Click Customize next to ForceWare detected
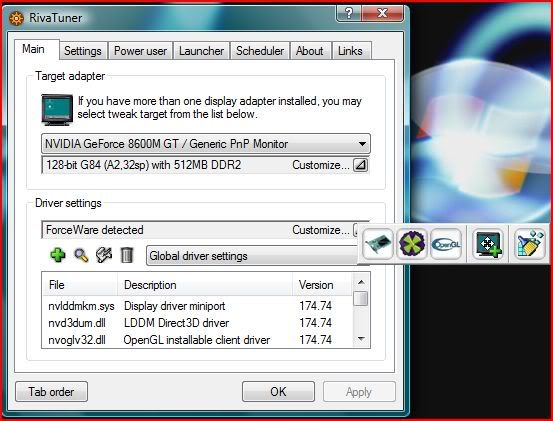Screen dimensions: 553x421 click(321, 230)
